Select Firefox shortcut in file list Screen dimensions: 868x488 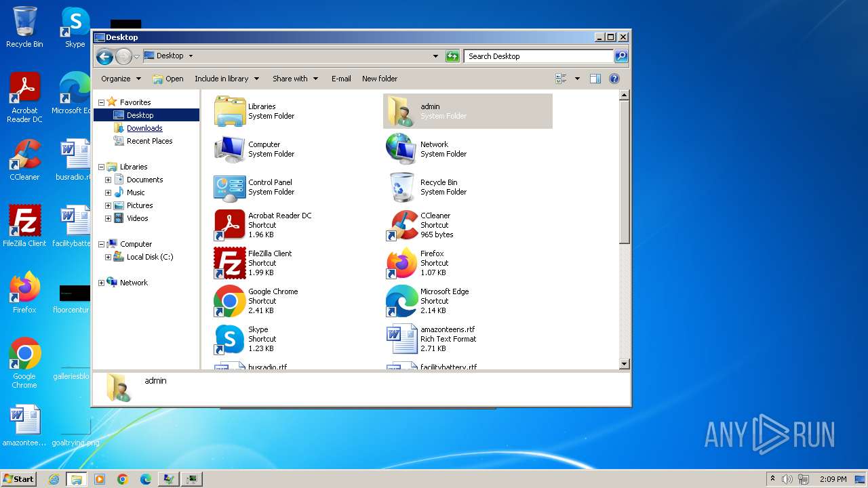(x=402, y=263)
